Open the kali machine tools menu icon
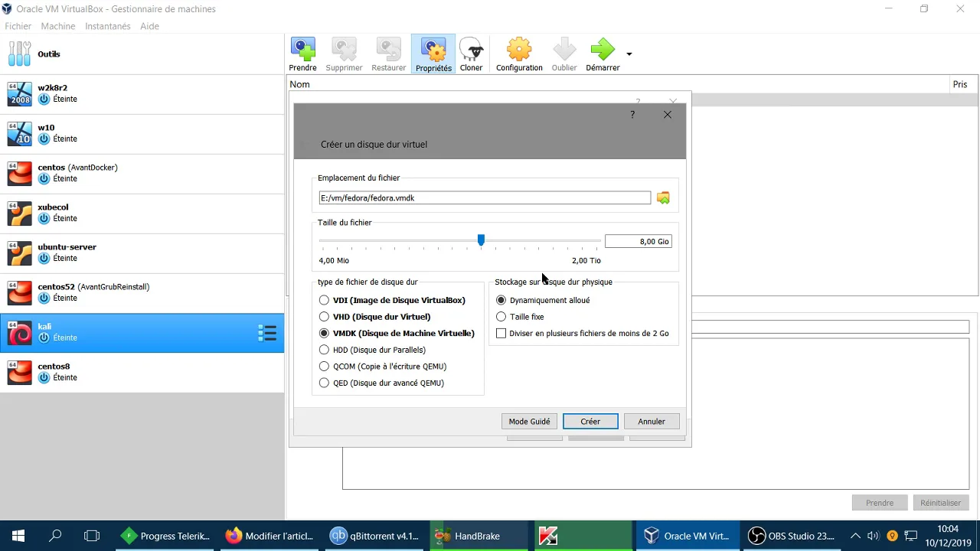 tap(266, 333)
